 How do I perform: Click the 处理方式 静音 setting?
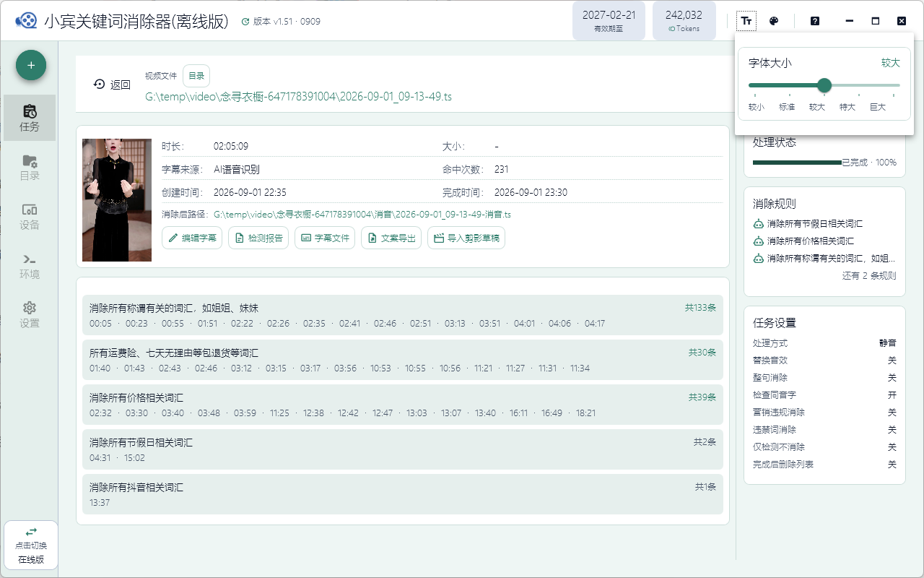[x=824, y=343]
